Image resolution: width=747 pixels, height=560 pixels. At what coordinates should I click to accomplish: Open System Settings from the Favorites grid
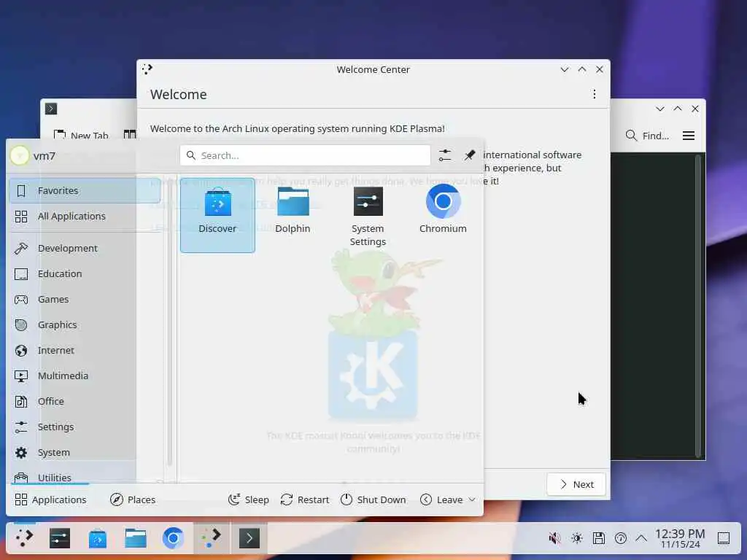click(x=368, y=215)
